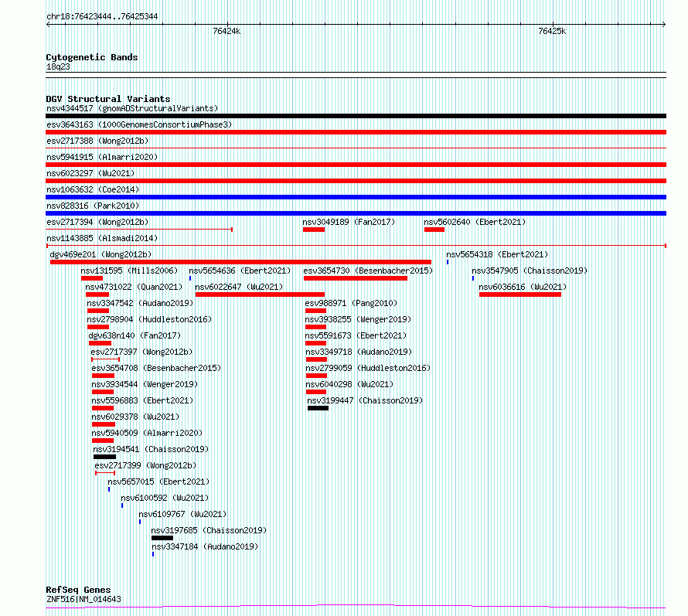Click the blue bar under nsv1063632 (Coe2014)
The width and height of the screenshot is (688, 616).
[x=356, y=197]
